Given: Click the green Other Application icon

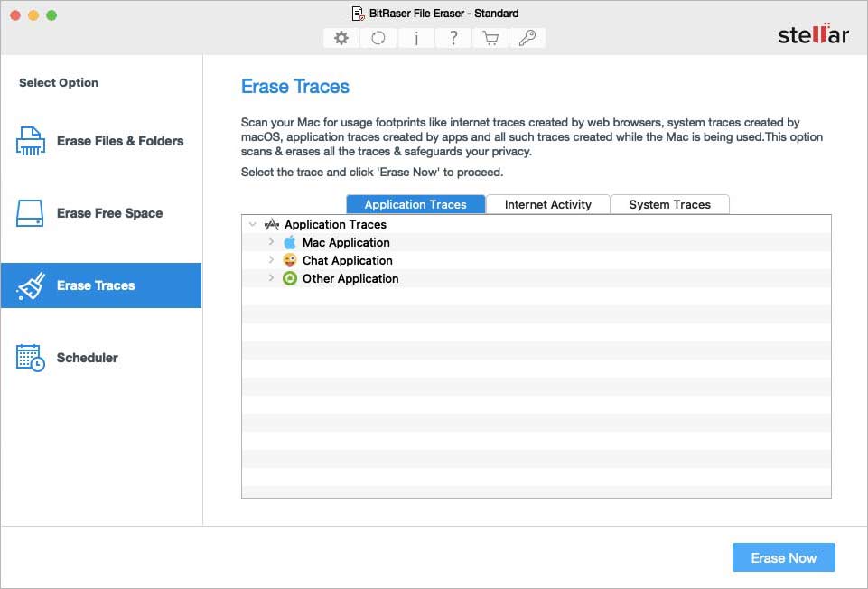Looking at the screenshot, I should click(x=290, y=278).
